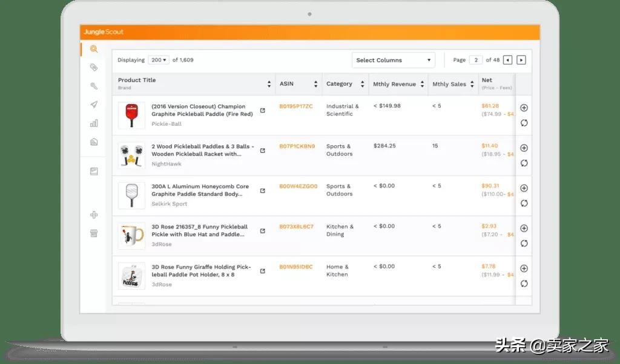Open the Product Tracker tag icon in sidebar
This screenshot has width=620, height=364.
click(93, 67)
